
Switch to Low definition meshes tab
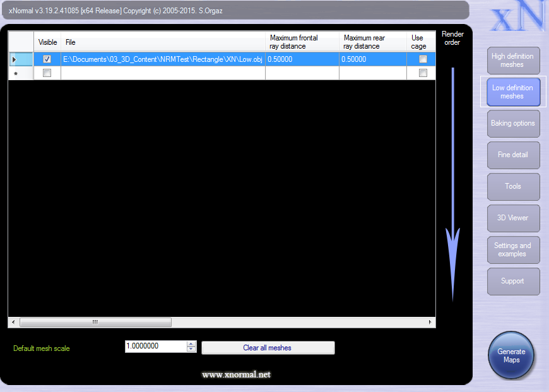coord(513,92)
